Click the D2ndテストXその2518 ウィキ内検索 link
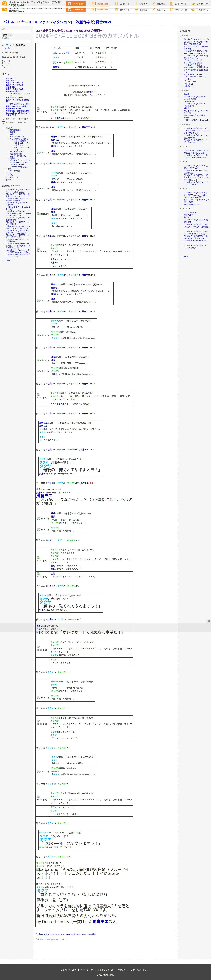This screenshot has height=980, width=211. (67, 934)
